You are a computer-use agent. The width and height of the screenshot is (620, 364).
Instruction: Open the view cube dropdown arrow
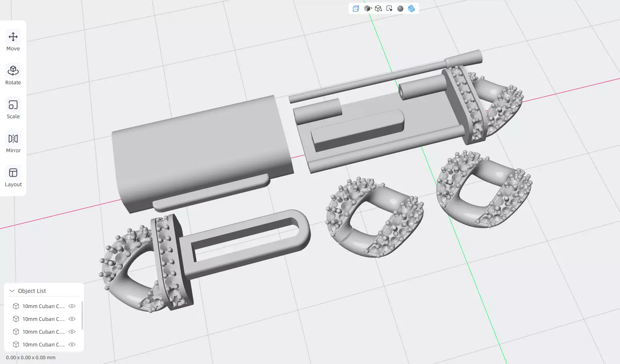(x=371, y=8)
